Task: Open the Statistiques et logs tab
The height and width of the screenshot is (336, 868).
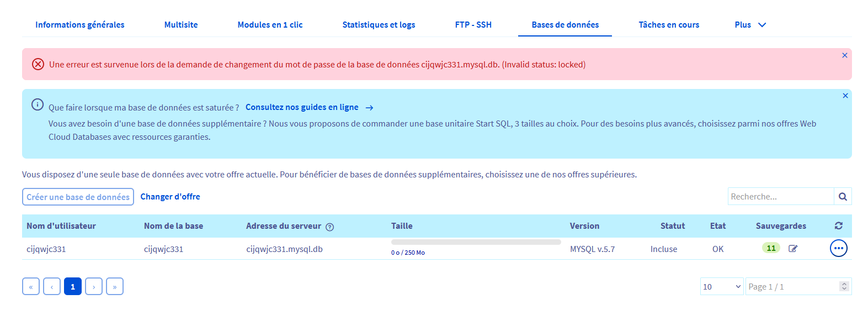Action: (379, 25)
